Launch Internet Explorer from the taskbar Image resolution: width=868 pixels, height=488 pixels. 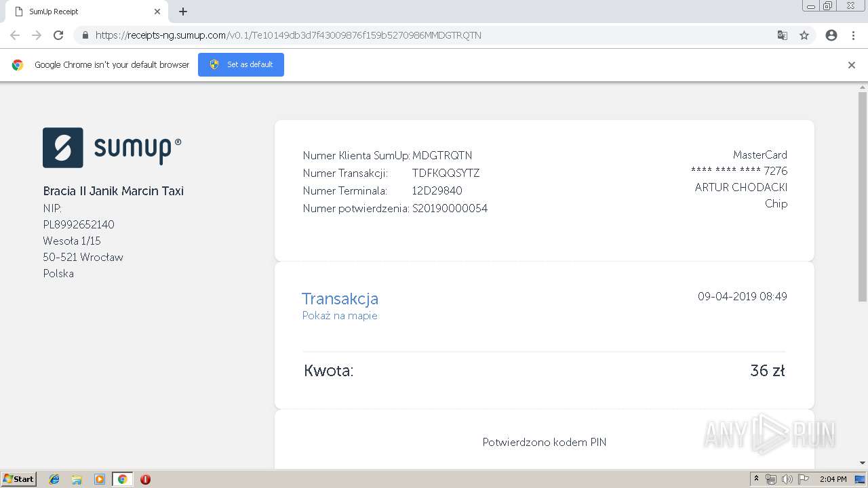click(54, 479)
